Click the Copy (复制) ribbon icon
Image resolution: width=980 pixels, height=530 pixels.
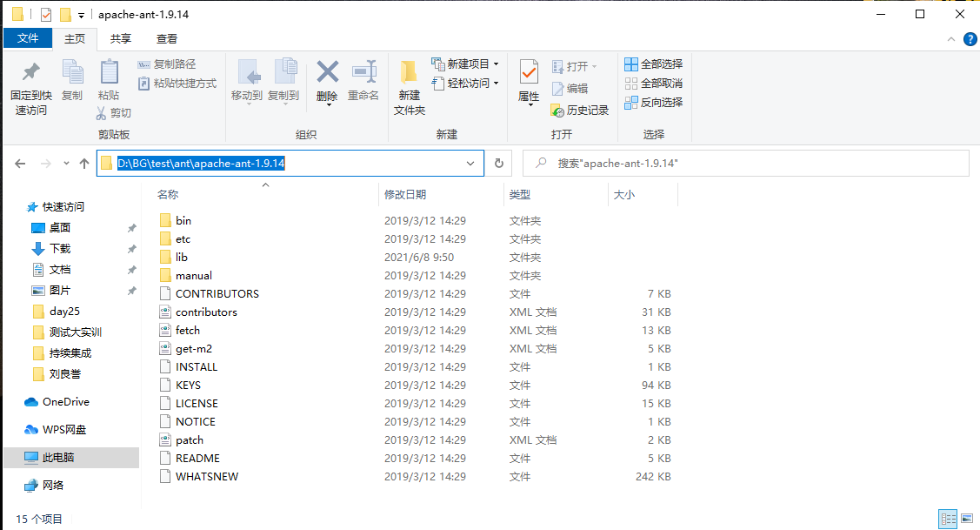pyautogui.click(x=72, y=72)
